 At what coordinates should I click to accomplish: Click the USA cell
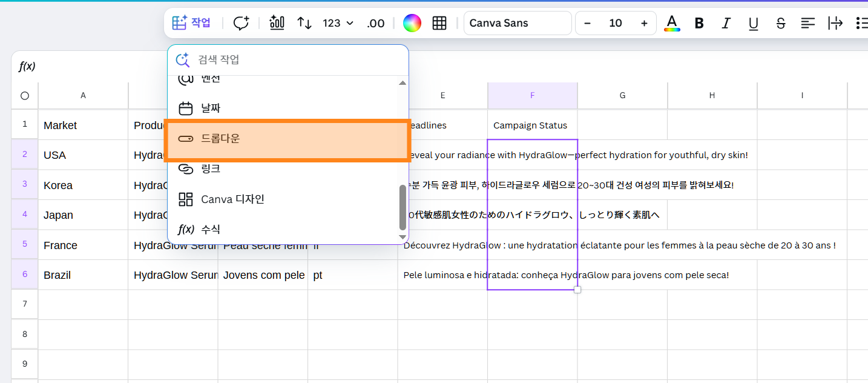pos(83,155)
